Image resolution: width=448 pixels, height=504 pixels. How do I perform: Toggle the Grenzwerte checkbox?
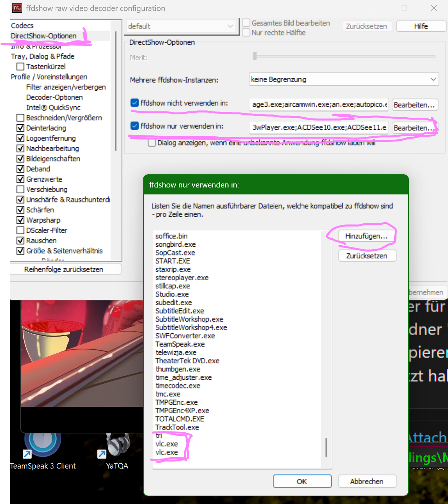tap(20, 179)
